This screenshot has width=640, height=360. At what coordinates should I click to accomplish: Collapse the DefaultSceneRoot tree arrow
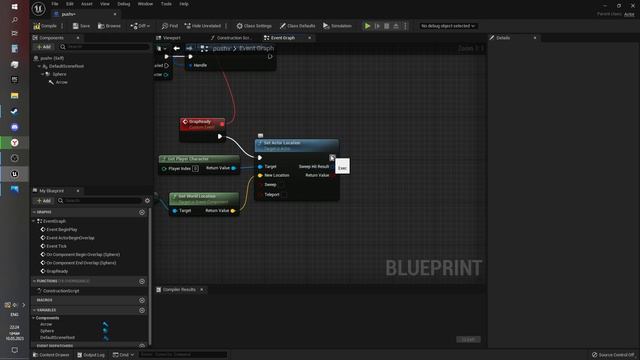(x=39, y=66)
